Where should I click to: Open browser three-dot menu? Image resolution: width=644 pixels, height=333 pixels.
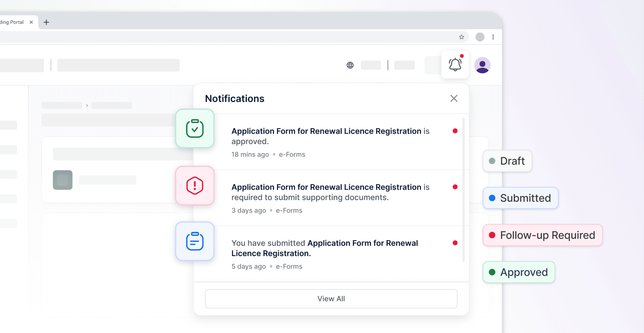(x=493, y=37)
